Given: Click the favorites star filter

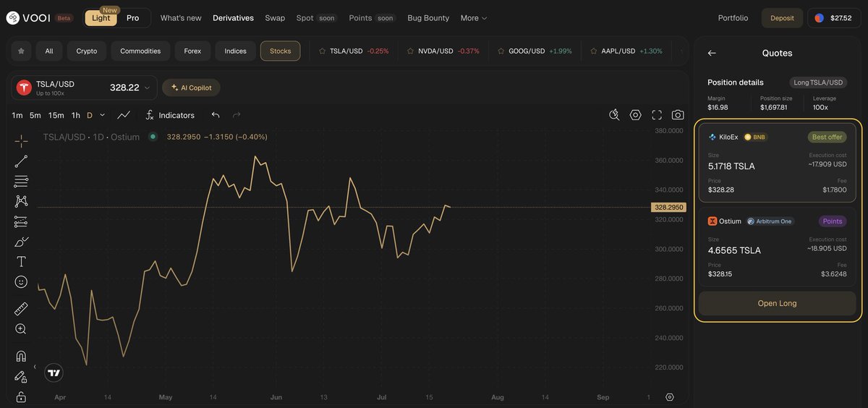Looking at the screenshot, I should [x=21, y=51].
